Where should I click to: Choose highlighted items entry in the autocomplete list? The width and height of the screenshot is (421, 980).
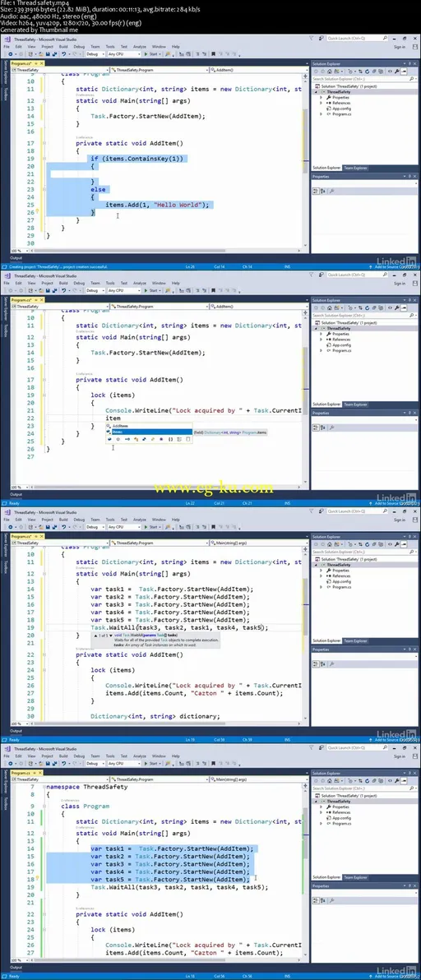(149, 432)
